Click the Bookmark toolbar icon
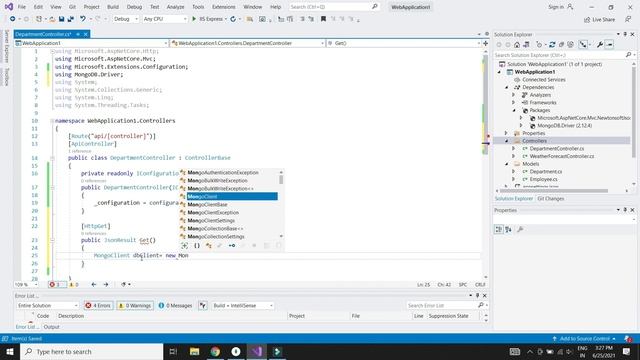This screenshot has width=640, height=360. [x=323, y=19]
